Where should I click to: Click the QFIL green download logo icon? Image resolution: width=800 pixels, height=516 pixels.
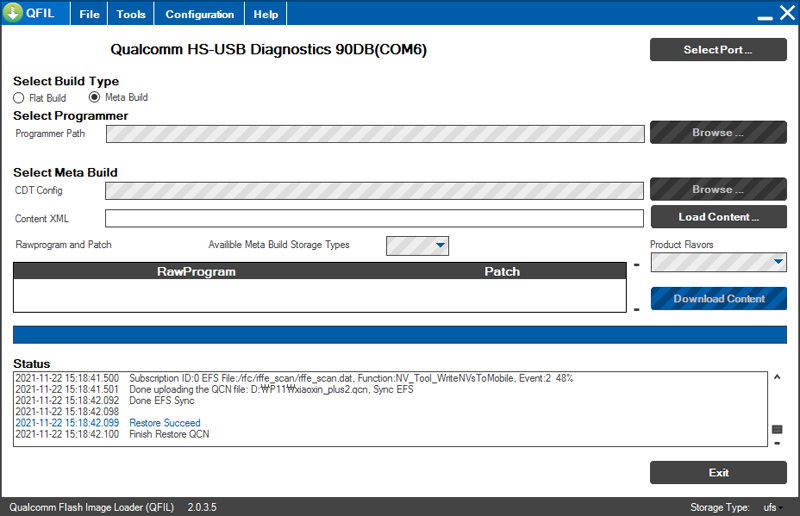[12, 12]
